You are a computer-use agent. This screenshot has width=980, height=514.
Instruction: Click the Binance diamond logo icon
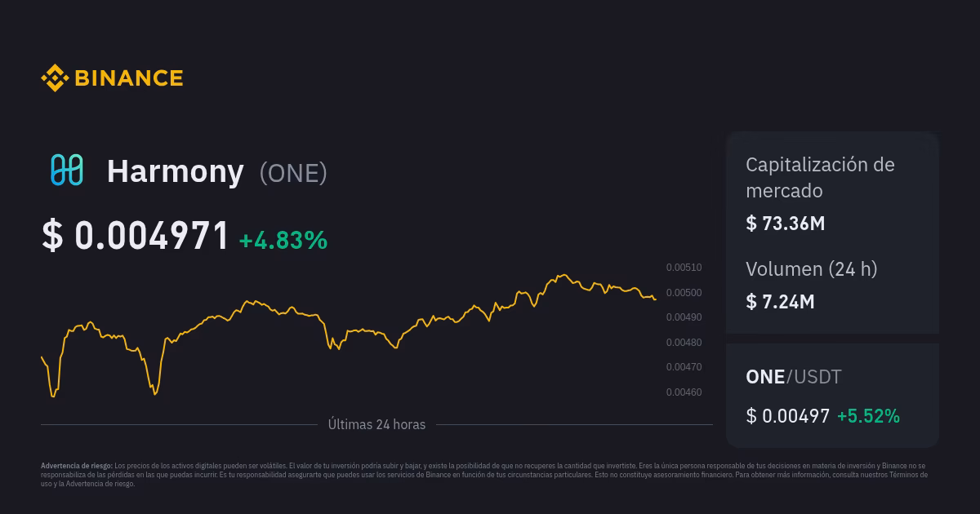point(55,78)
